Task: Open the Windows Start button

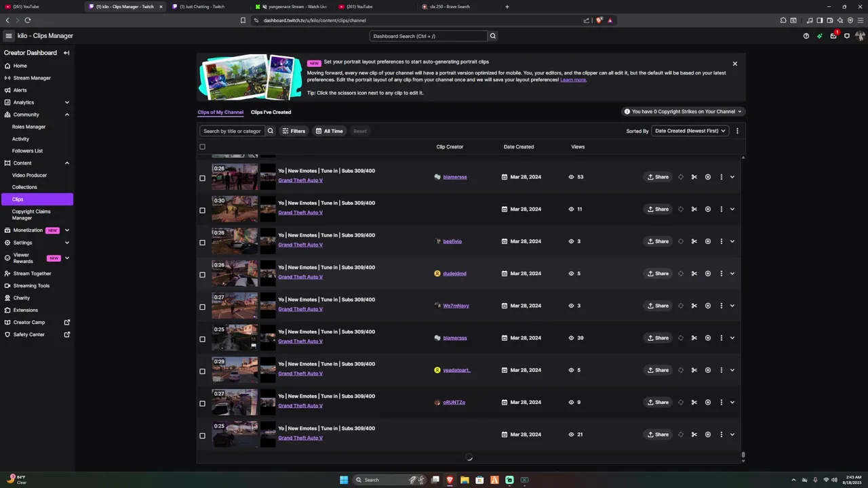Action: [344, 480]
